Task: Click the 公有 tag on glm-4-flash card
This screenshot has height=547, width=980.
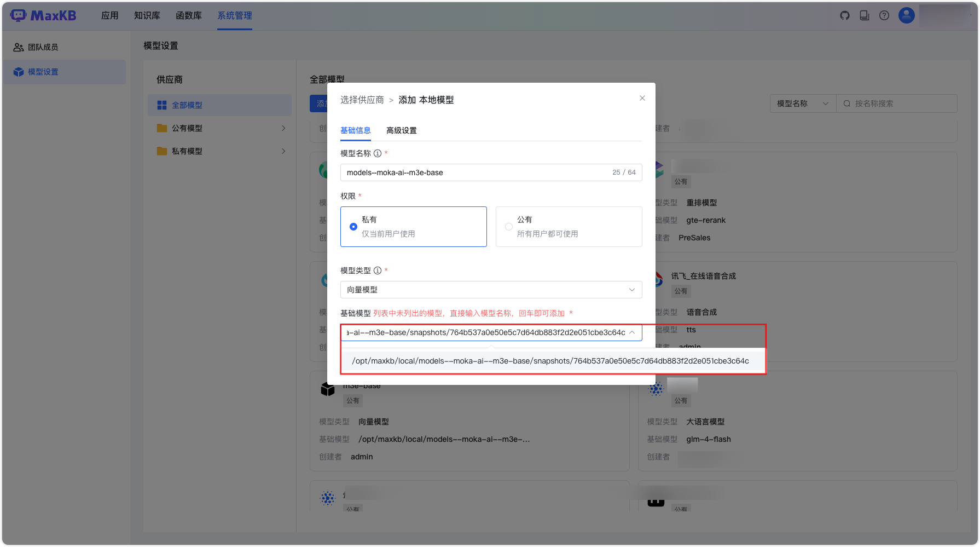Action: point(681,401)
